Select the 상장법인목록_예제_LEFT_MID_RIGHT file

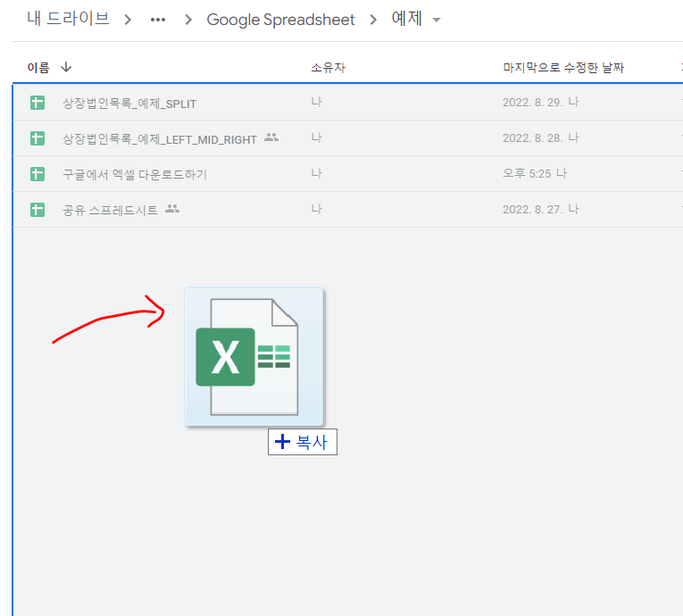[x=160, y=139]
